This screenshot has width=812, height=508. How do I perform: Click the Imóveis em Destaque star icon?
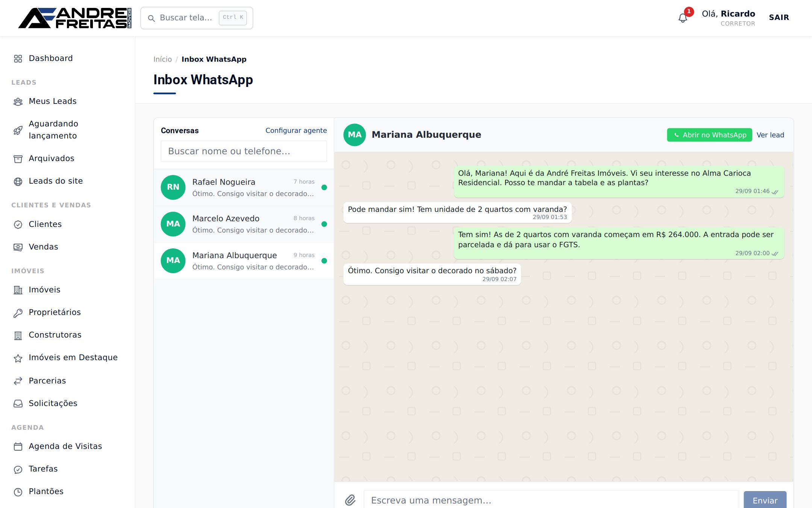point(18,358)
